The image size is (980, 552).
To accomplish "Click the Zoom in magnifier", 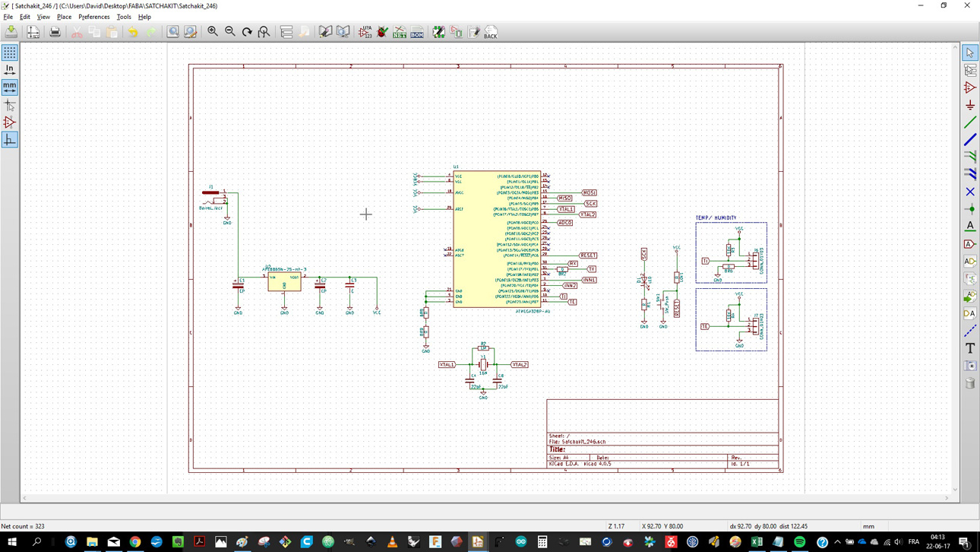I will click(213, 32).
